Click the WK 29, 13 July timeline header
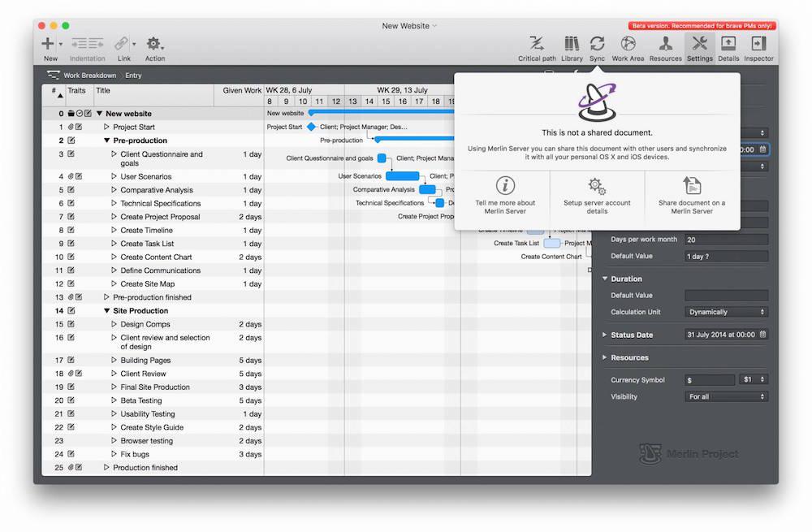This screenshot has height=532, width=812. [403, 89]
